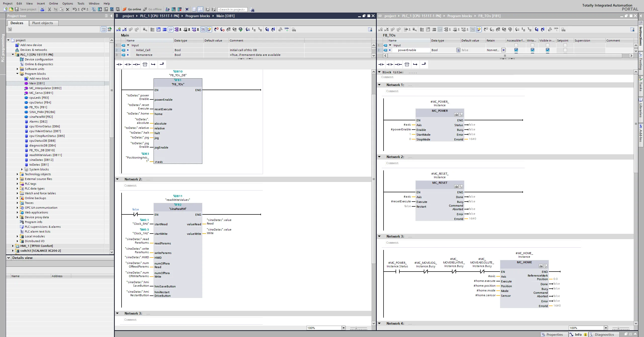Open the Info inspector tab
The height and width of the screenshot is (337, 644).
578,334
